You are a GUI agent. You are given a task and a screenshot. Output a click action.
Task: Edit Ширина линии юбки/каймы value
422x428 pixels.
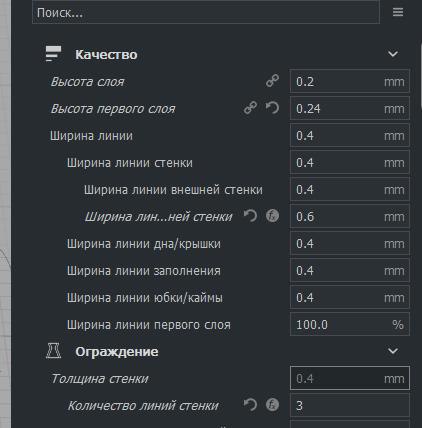[x=350, y=297]
